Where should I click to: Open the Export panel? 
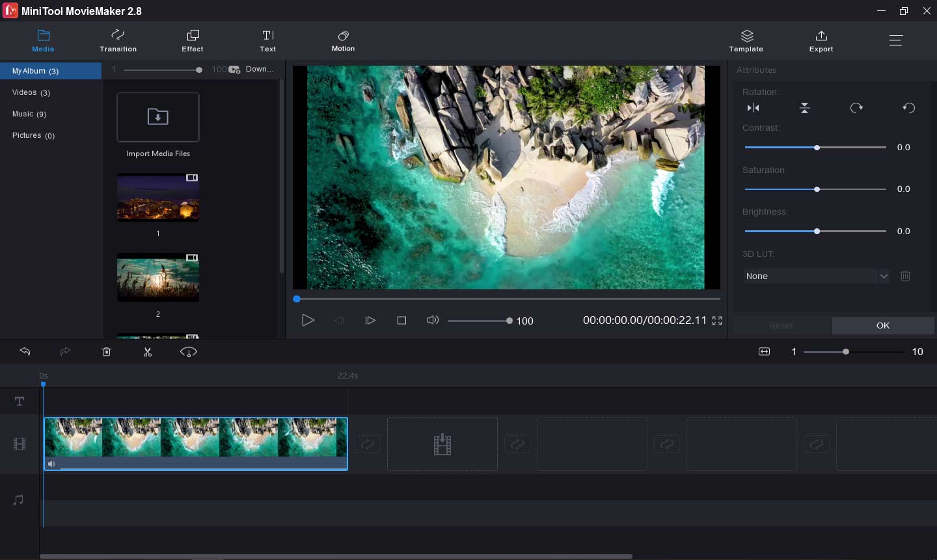coord(821,40)
